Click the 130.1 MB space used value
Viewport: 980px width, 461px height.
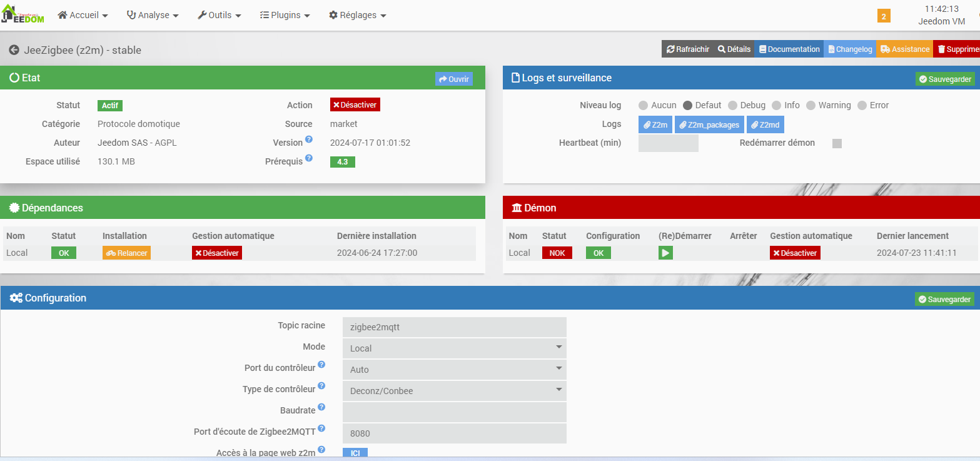(116, 161)
